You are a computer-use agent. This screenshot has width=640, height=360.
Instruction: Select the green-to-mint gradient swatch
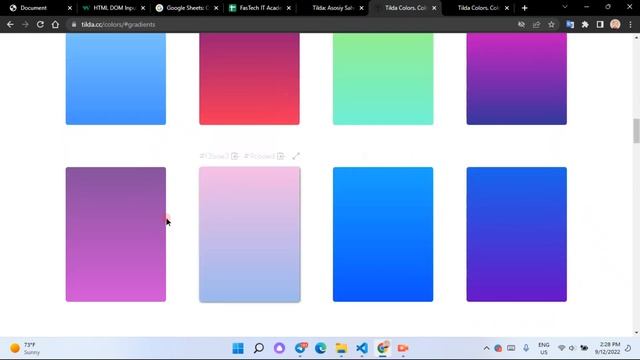click(x=383, y=79)
